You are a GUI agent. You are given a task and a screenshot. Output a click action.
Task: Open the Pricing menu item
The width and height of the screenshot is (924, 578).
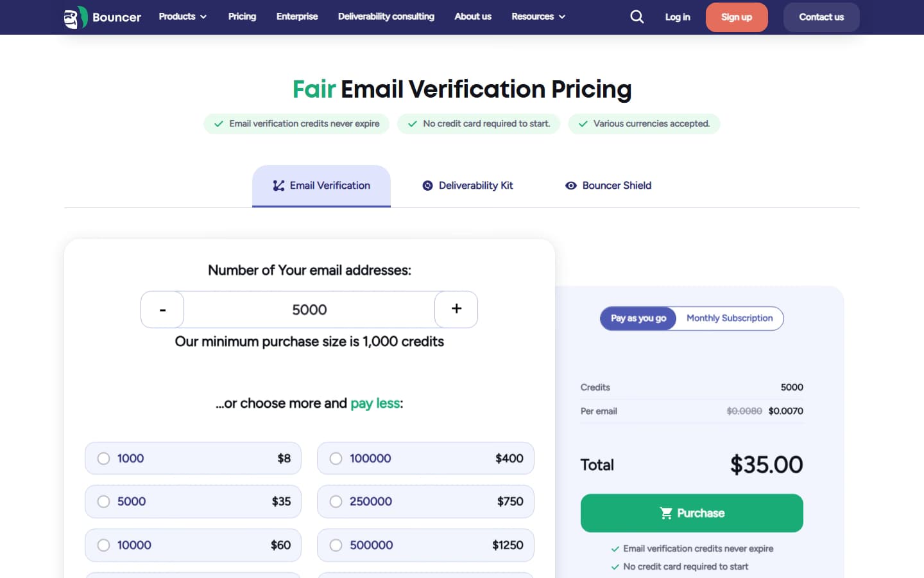(x=242, y=17)
